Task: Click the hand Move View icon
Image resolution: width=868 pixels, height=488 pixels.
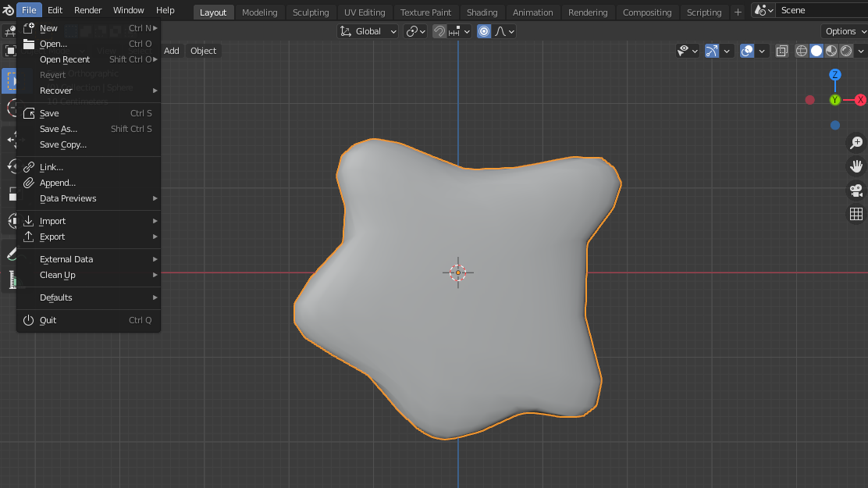Action: (x=856, y=166)
